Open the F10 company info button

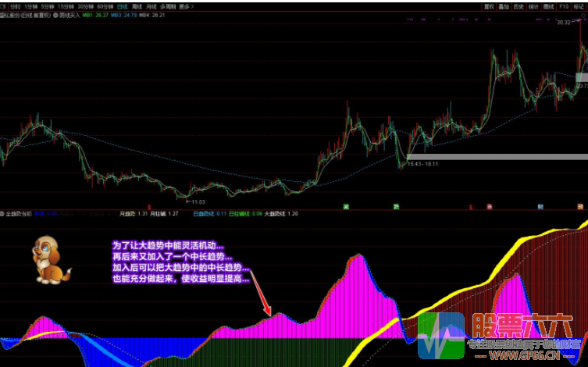pos(564,5)
